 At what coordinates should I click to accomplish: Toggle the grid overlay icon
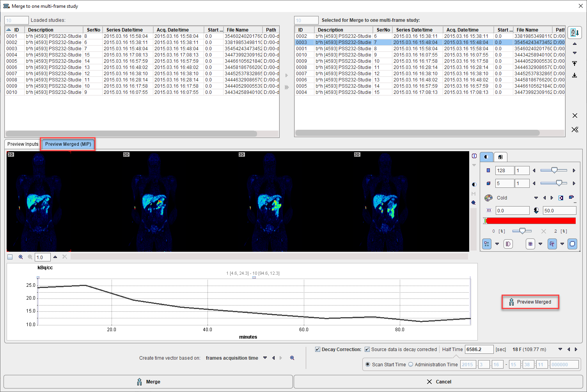coord(530,244)
